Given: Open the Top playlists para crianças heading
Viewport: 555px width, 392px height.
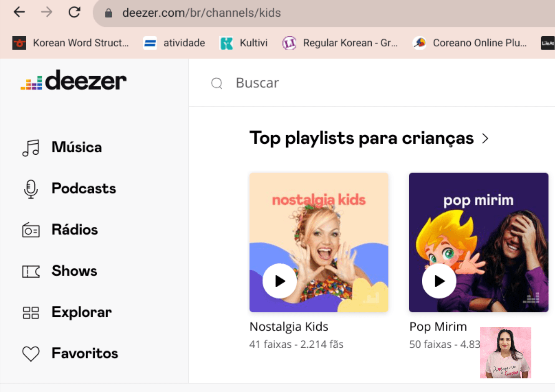Looking at the screenshot, I should 362,138.
